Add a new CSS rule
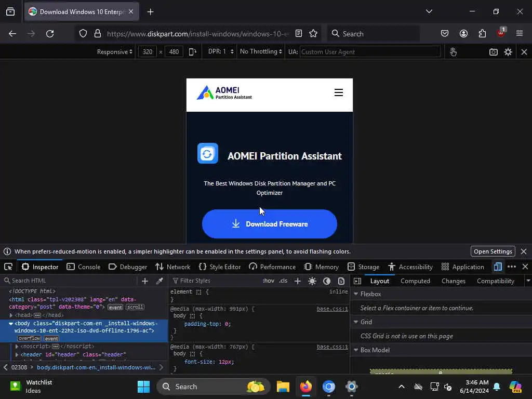Image resolution: width=532 pixels, height=399 pixels. point(298,281)
